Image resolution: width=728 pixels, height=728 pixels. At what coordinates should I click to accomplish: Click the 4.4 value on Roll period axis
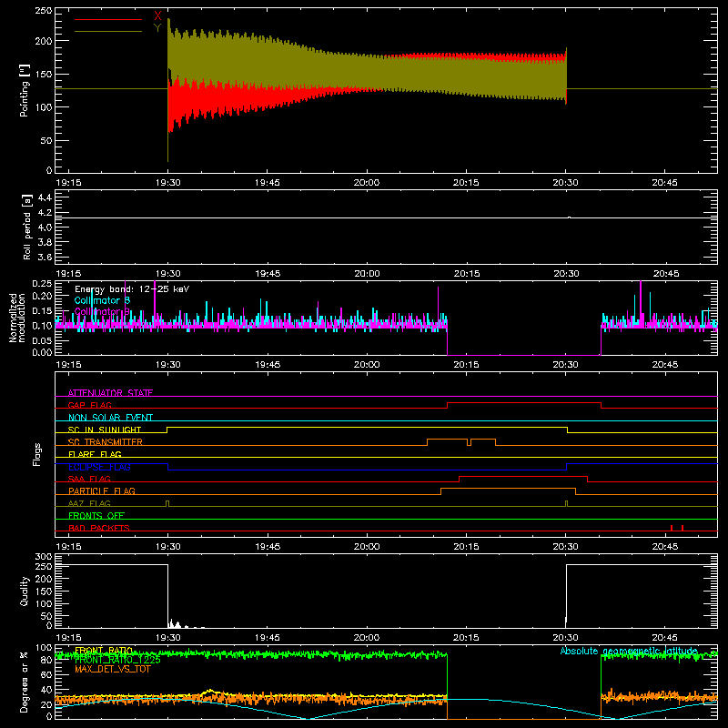click(x=45, y=197)
